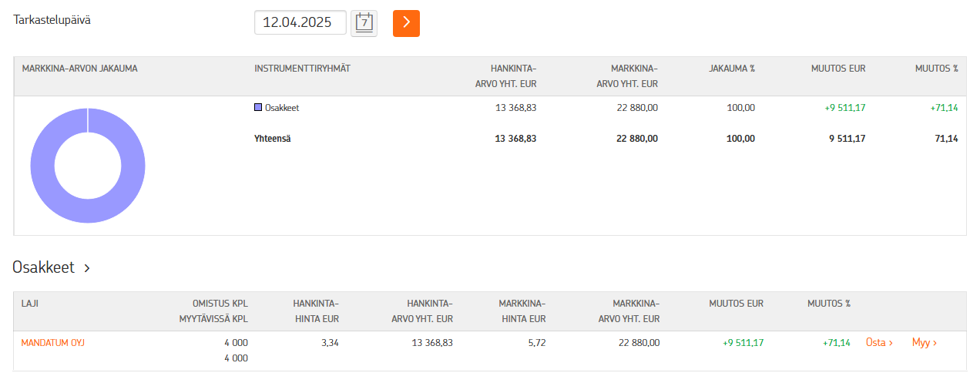Open the MANDATUM OYJ stock link

(x=52, y=343)
